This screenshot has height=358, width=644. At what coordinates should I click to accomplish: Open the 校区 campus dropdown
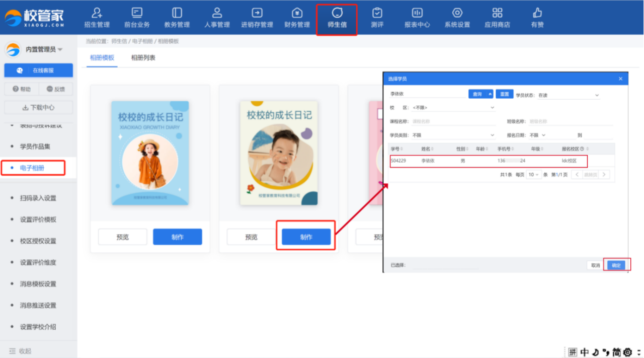pos(453,108)
